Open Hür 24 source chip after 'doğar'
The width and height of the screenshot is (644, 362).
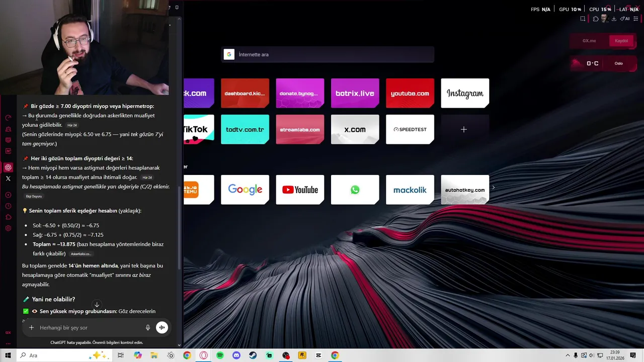pos(147,177)
